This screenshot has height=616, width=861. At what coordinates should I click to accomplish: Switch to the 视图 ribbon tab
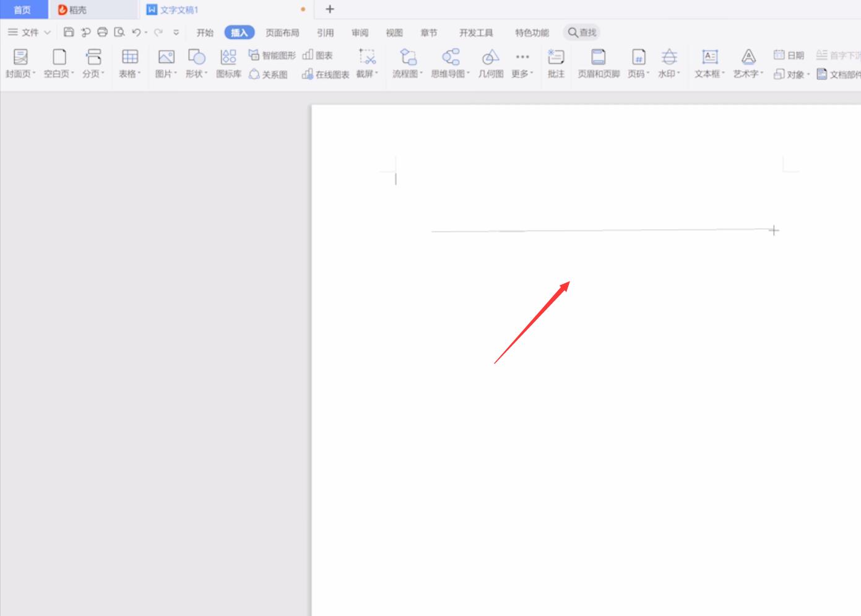coord(394,33)
